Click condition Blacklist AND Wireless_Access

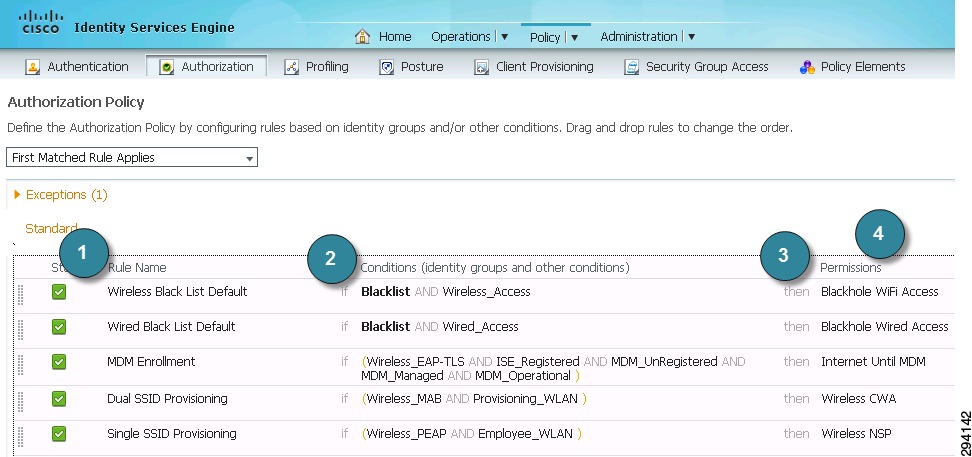[446, 291]
